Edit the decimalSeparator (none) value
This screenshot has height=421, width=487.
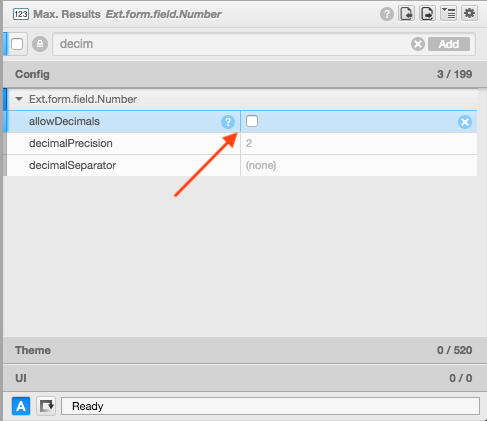click(359, 165)
